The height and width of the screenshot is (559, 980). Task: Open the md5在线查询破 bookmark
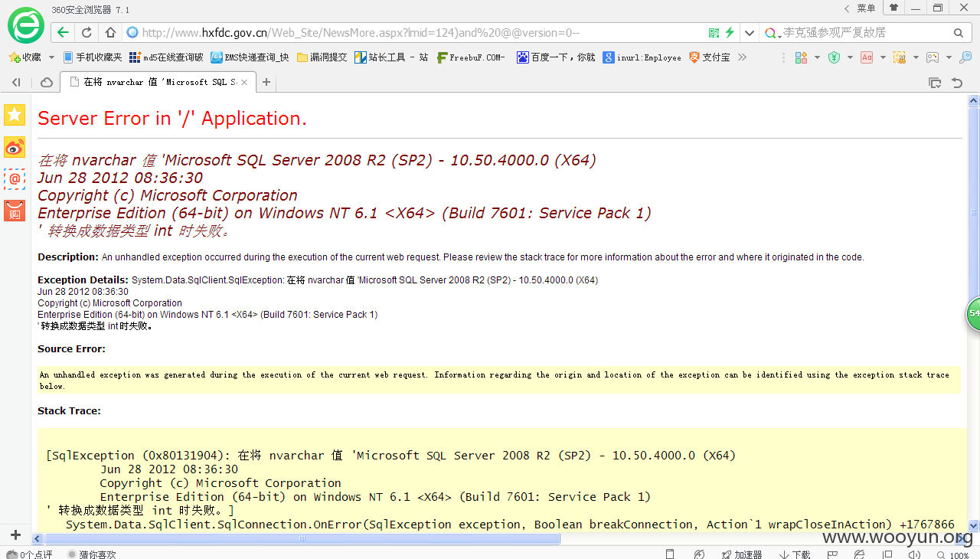tap(166, 57)
